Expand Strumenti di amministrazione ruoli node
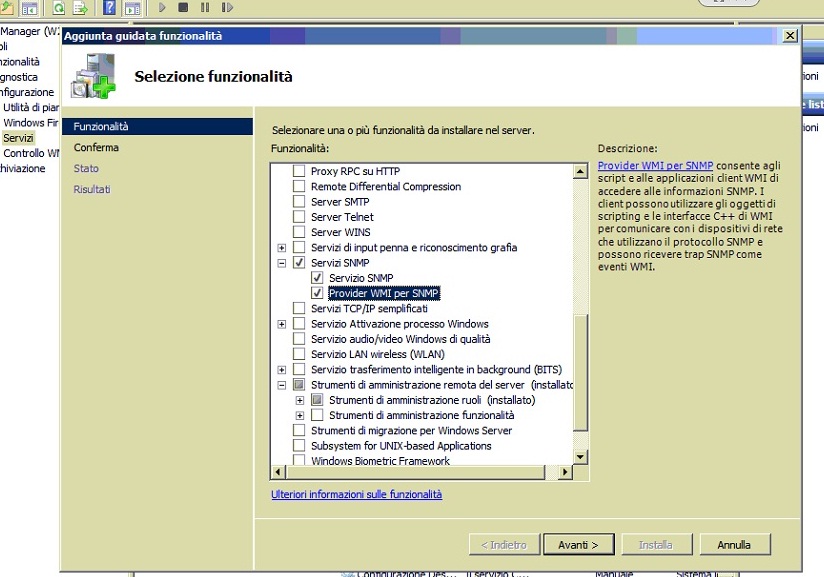The width and height of the screenshot is (824, 577). (300, 400)
